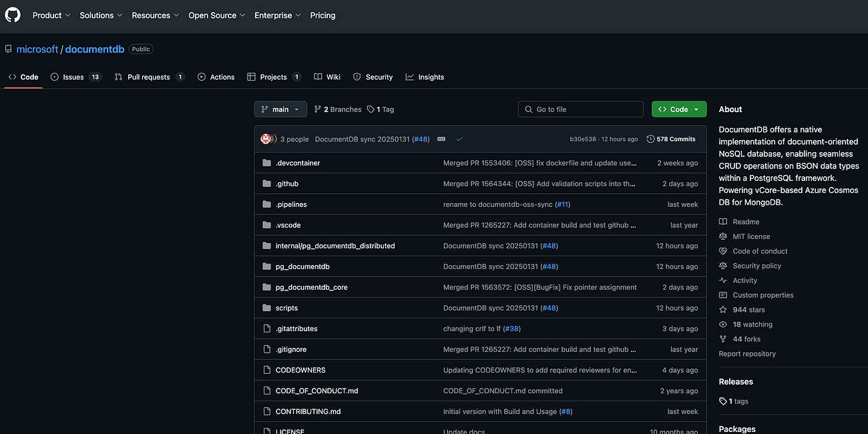Open the main branch selector dropdown

280,110
